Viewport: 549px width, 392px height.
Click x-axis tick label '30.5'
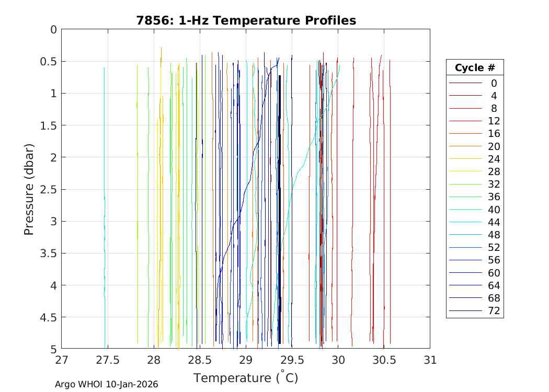coord(384,361)
